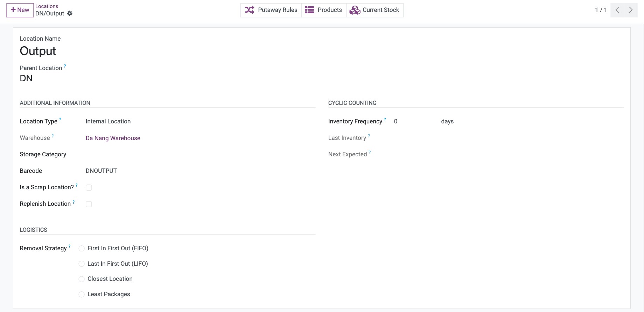This screenshot has width=644, height=312.
Task: Show help tooltip for Replenish Location
Action: point(73,202)
